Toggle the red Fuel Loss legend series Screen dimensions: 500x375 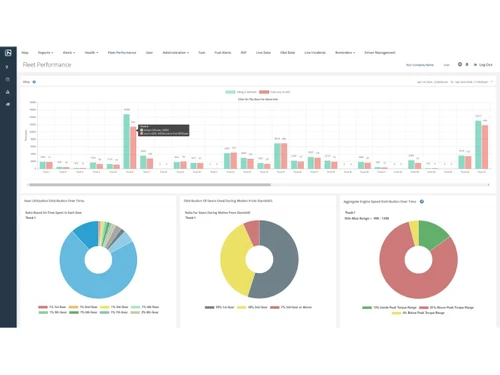click(275, 92)
